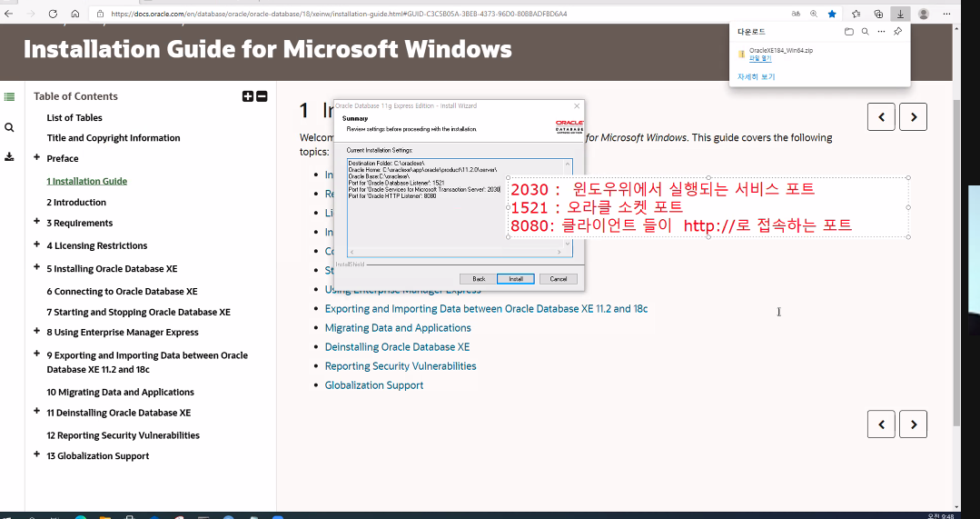Expand 4 Licensing Restrictions section
The height and width of the screenshot is (519, 980).
(37, 245)
